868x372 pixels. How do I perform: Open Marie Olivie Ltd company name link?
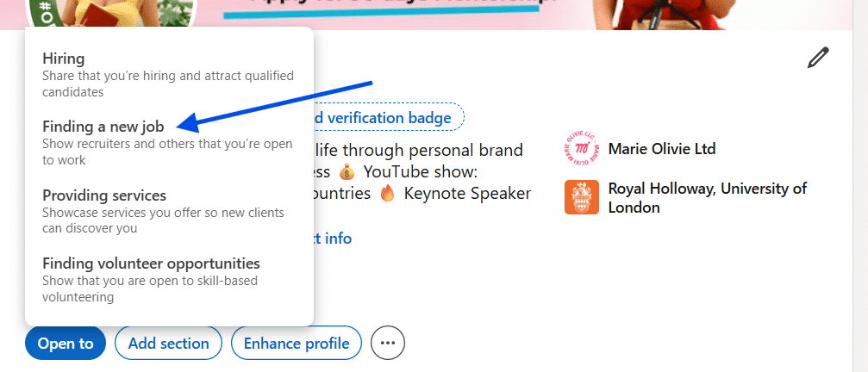(661, 149)
